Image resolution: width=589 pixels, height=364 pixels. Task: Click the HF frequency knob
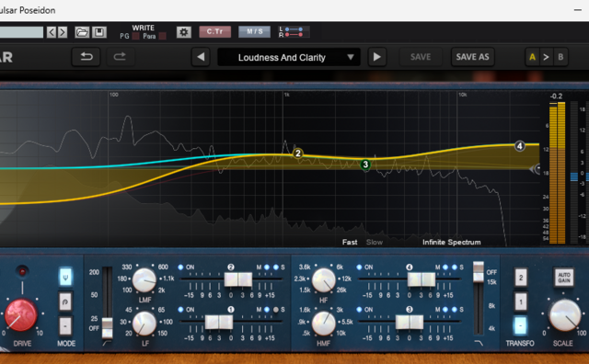click(x=323, y=280)
